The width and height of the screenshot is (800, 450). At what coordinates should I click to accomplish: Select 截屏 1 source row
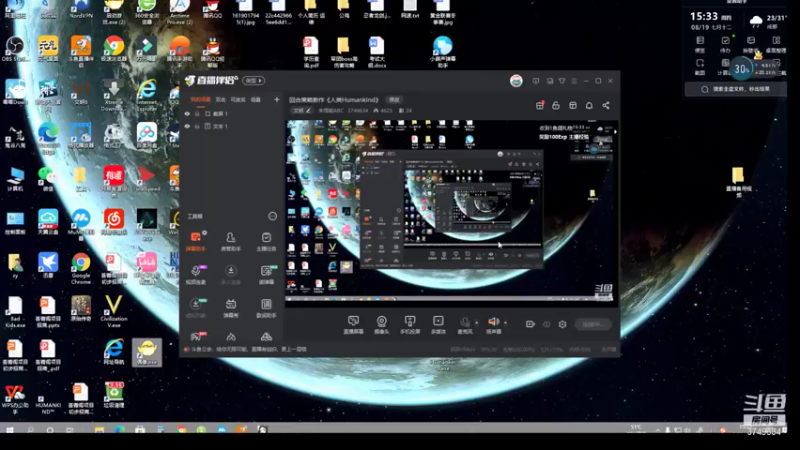click(231, 113)
